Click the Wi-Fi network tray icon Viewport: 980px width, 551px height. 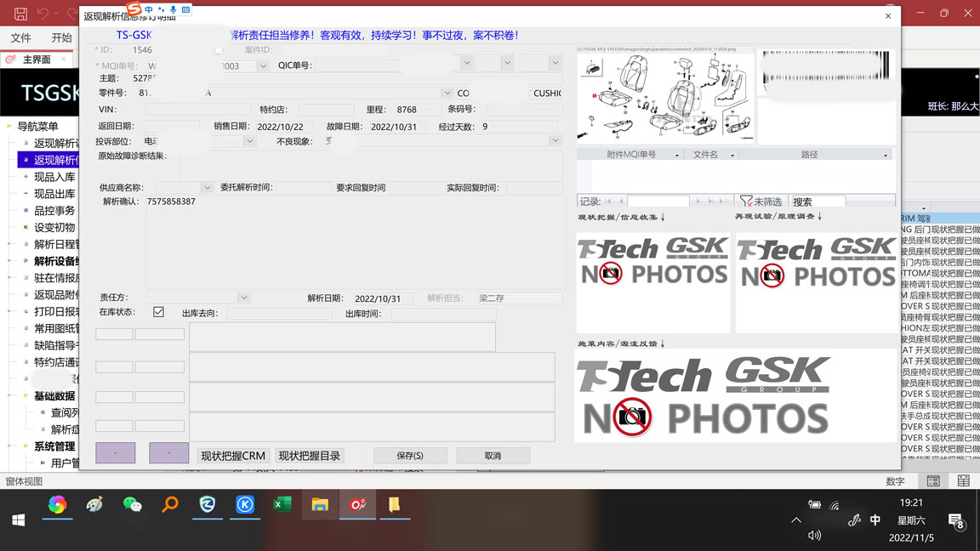click(x=835, y=505)
